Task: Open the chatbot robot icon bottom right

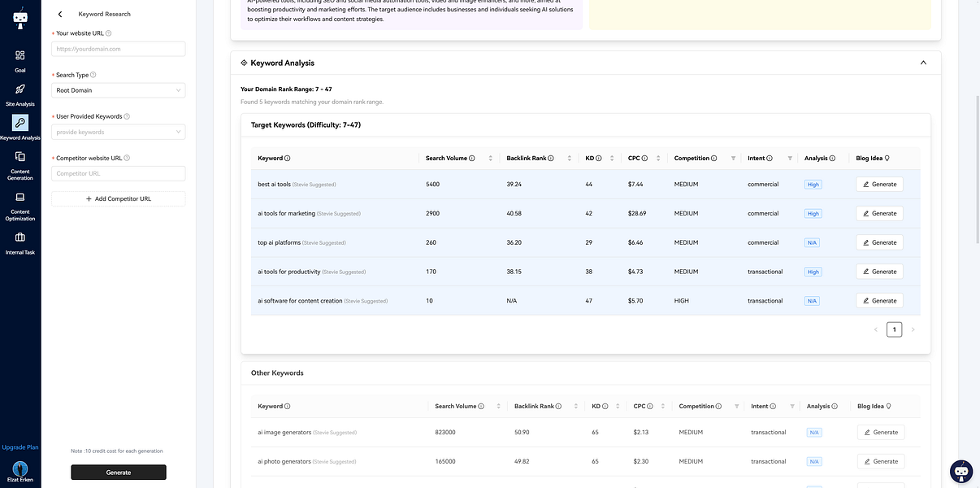Action: pyautogui.click(x=961, y=471)
